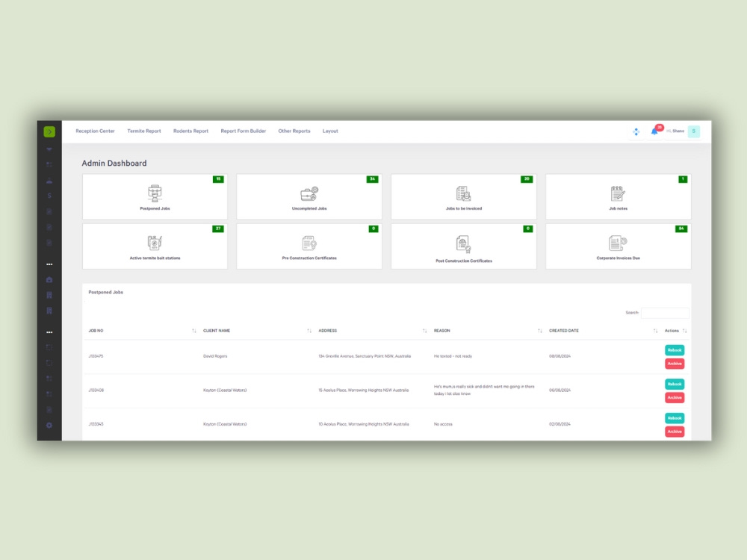Open the Pre Construction Certificates icon
Viewport: 747px width, 560px height.
309,243
